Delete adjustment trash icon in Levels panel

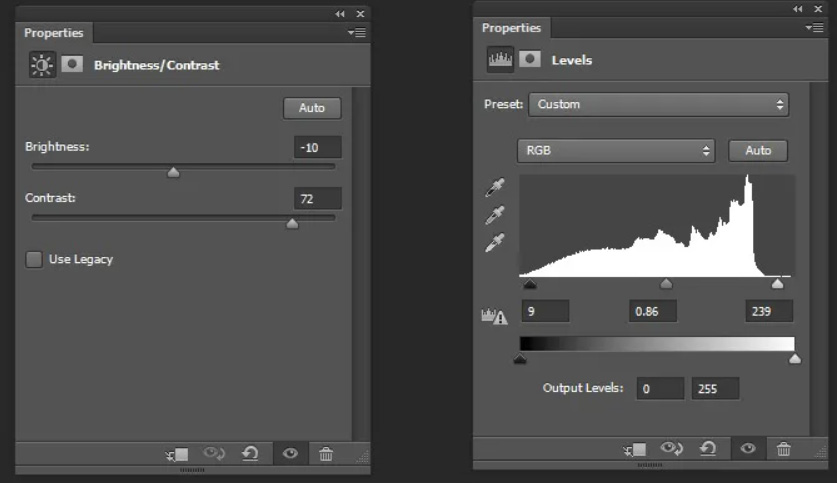(x=784, y=449)
